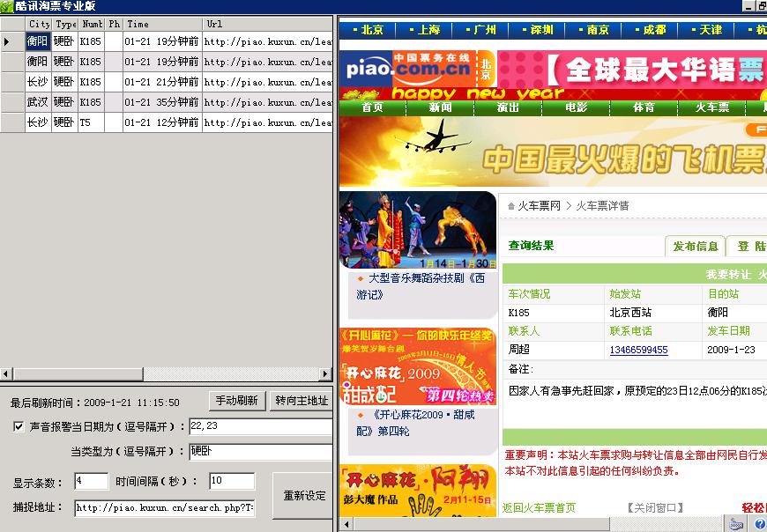Click the 火车票网 breadcrumb link

click(539, 206)
